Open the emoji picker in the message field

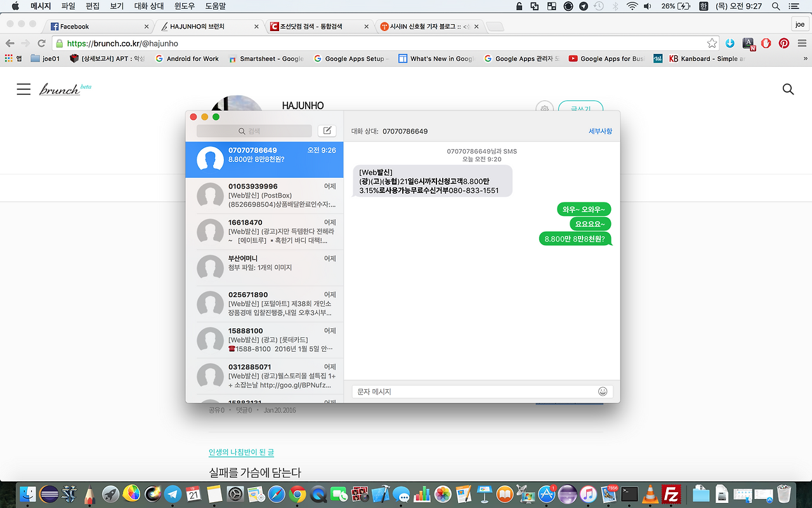click(603, 392)
